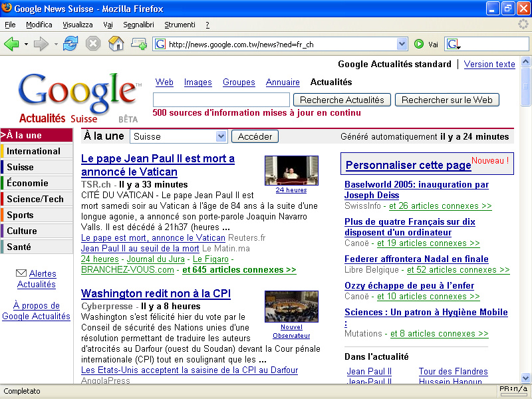The height and width of the screenshot is (399, 532).
Task: Click the page scrollbar up arrow
Action: click(525, 61)
